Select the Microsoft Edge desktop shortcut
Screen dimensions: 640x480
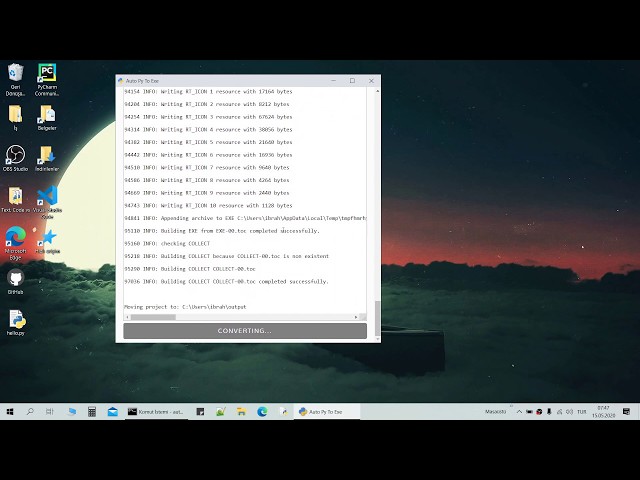[16, 244]
